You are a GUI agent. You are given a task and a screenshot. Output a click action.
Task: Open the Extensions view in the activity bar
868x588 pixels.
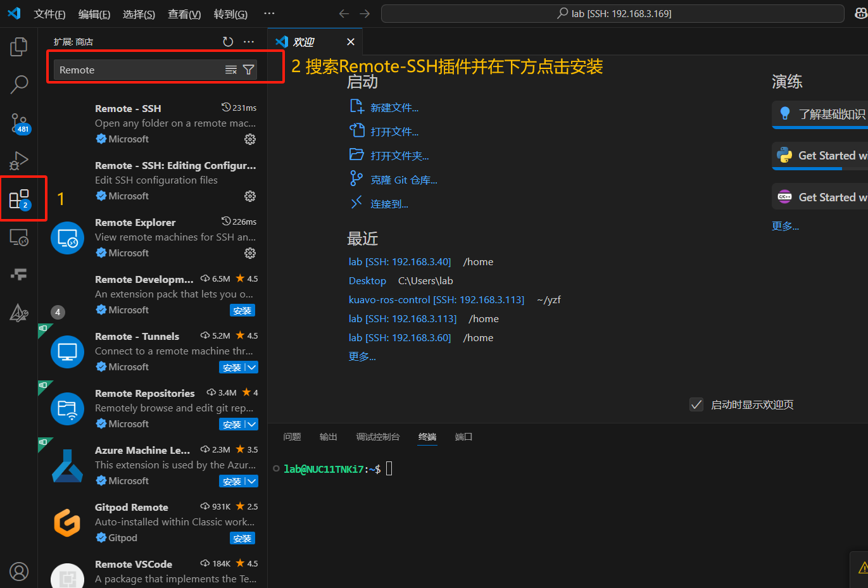point(19,198)
